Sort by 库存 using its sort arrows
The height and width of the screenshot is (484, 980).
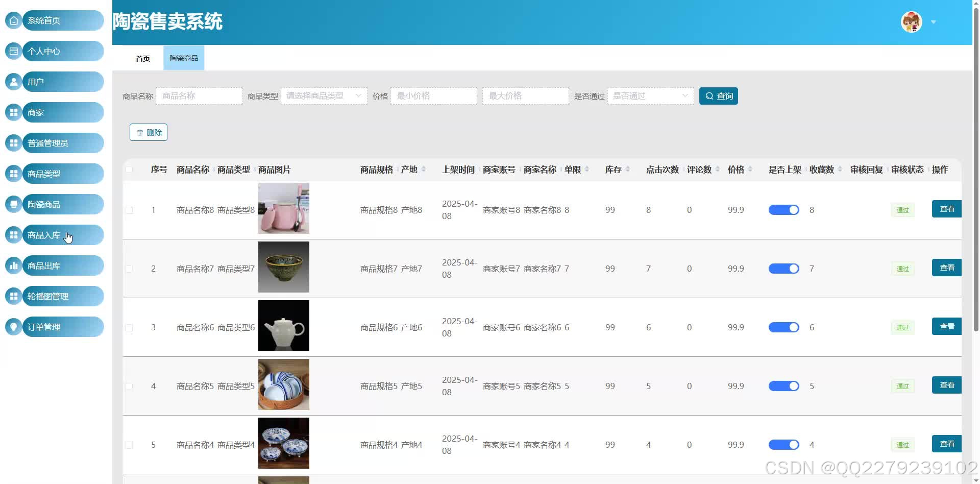coord(627,170)
